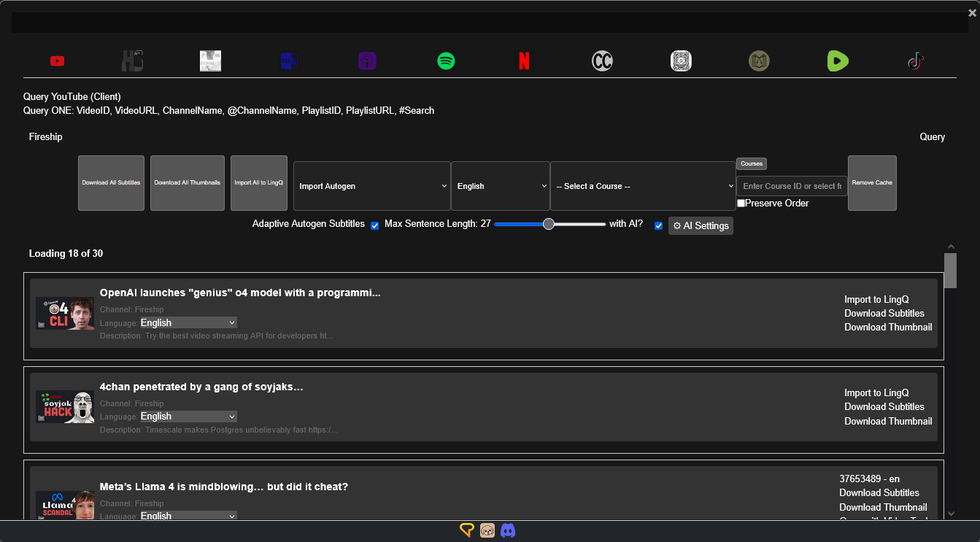Viewport: 980px width, 542px height.
Task: Open AI Settings
Action: pyautogui.click(x=701, y=225)
